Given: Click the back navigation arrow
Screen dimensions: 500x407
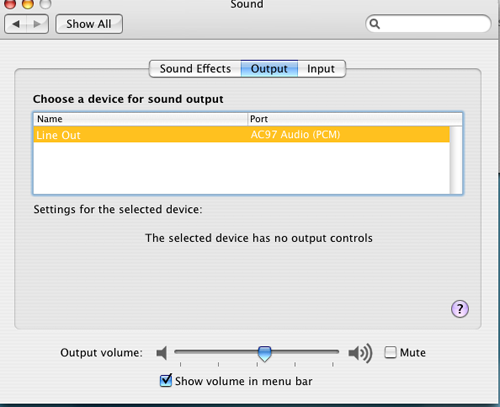Looking at the screenshot, I should tap(15, 24).
